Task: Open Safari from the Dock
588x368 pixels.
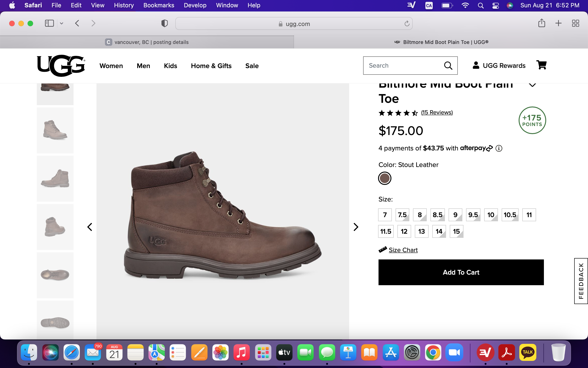Action: pos(71,352)
